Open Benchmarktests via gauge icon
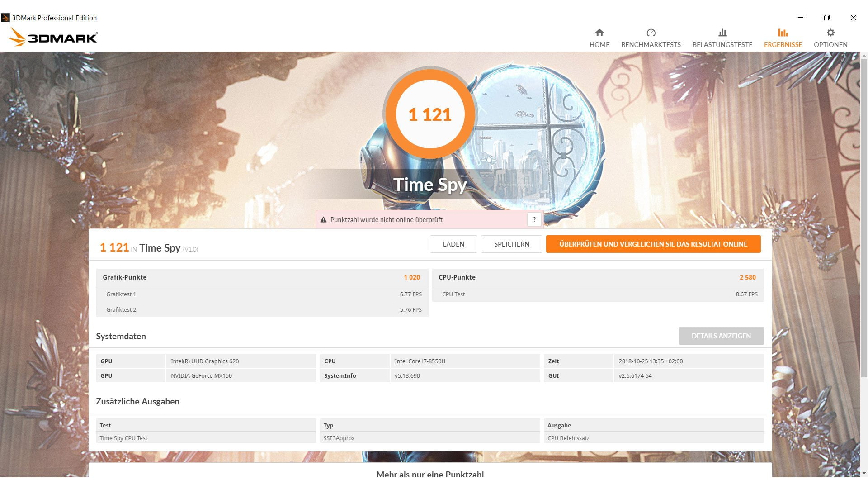868x489 pixels. (x=651, y=33)
